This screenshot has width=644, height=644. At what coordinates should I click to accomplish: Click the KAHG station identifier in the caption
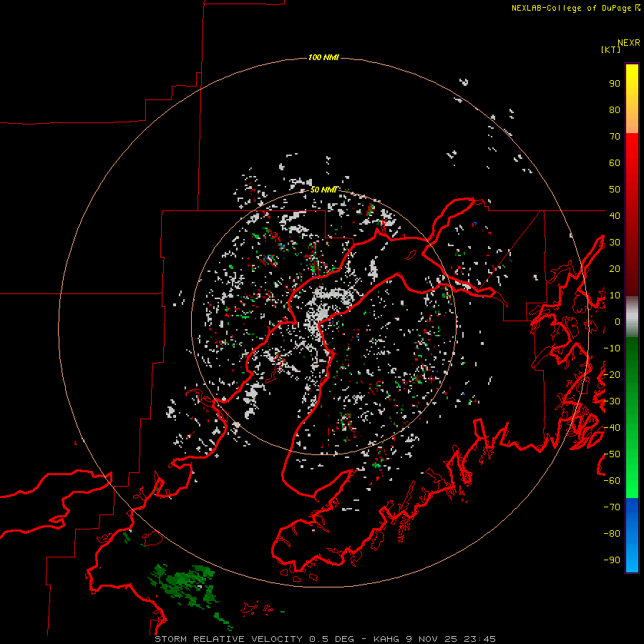[388, 639]
